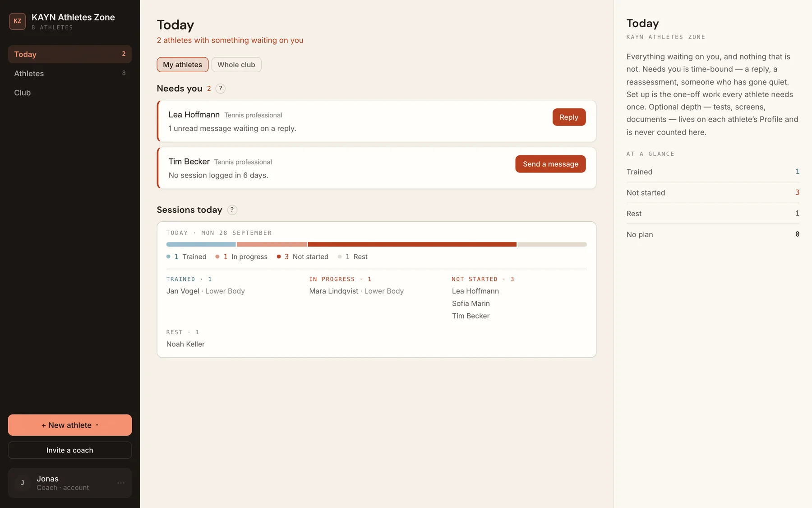
Task: Click Invite a coach button
Action: click(70, 450)
